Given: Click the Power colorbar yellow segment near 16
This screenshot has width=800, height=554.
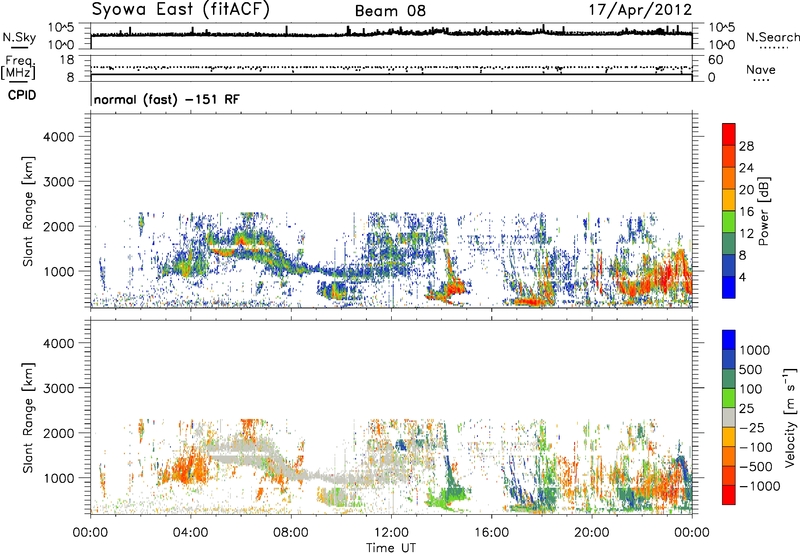Looking at the screenshot, I should pyautogui.click(x=729, y=199).
